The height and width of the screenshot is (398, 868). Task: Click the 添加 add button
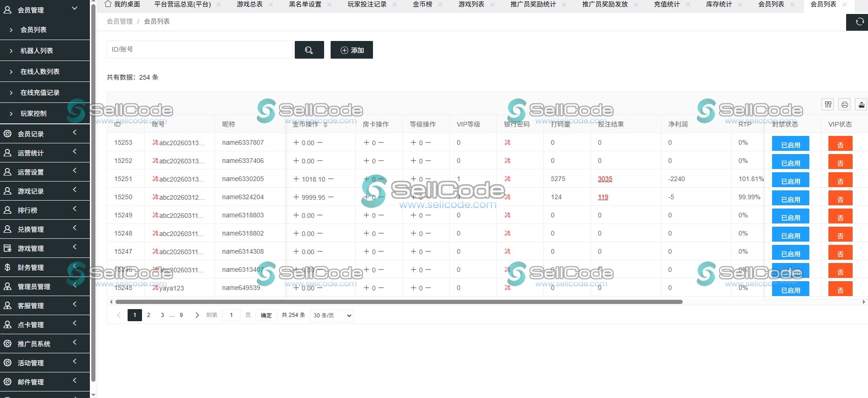352,50
